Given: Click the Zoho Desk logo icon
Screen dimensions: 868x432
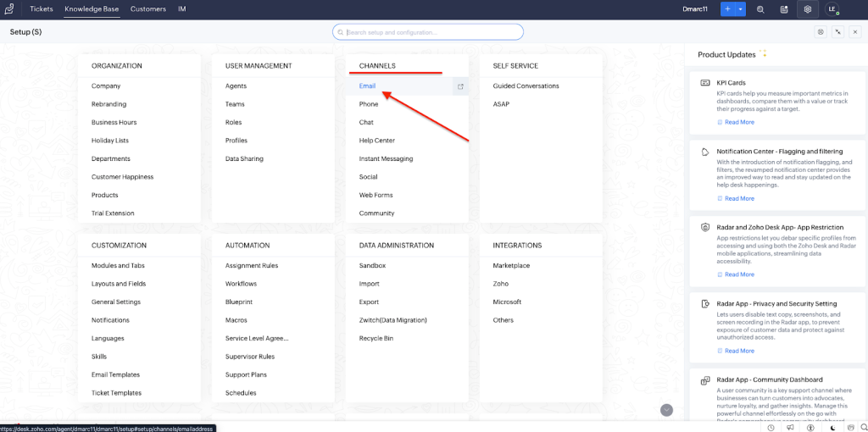Looking at the screenshot, I should point(10,9).
